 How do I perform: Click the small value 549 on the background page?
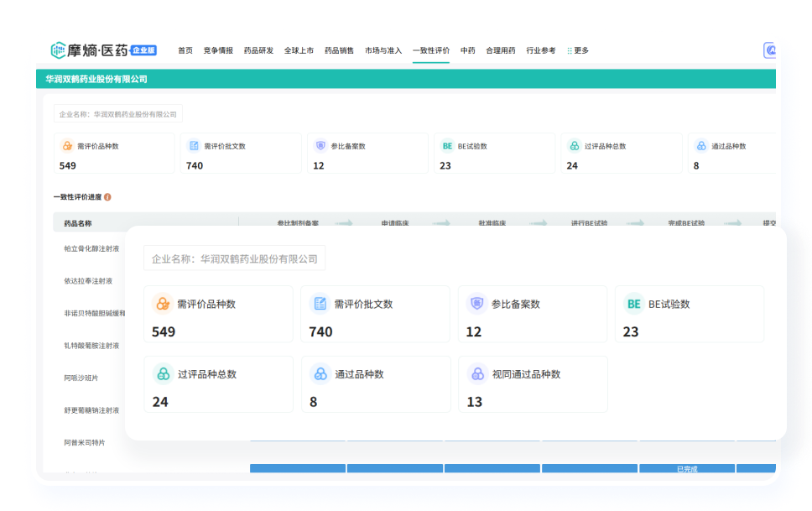[67, 166]
